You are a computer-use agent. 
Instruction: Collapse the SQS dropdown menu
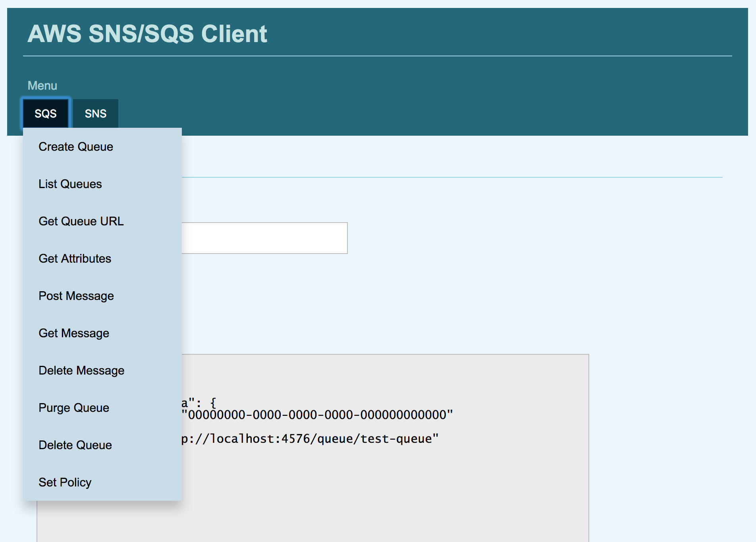click(x=46, y=113)
